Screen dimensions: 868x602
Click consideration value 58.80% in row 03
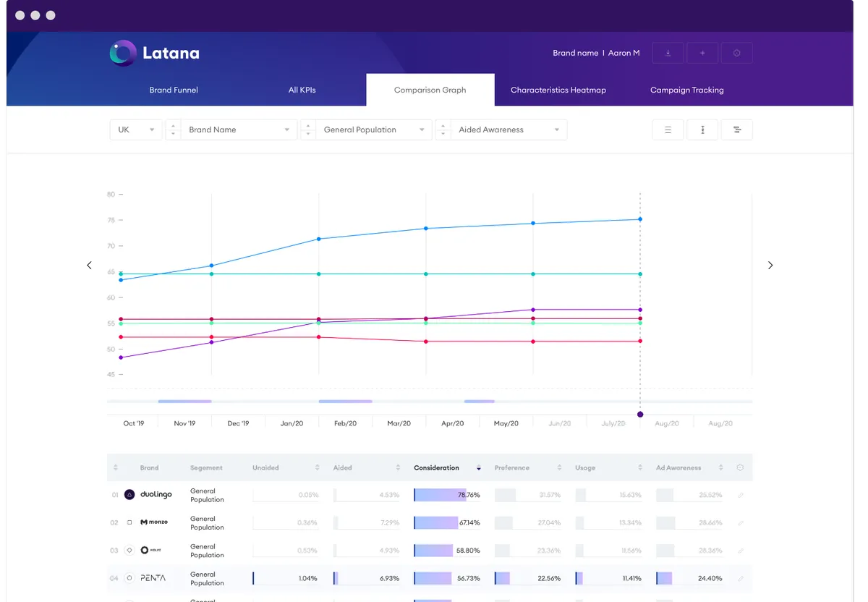point(469,551)
